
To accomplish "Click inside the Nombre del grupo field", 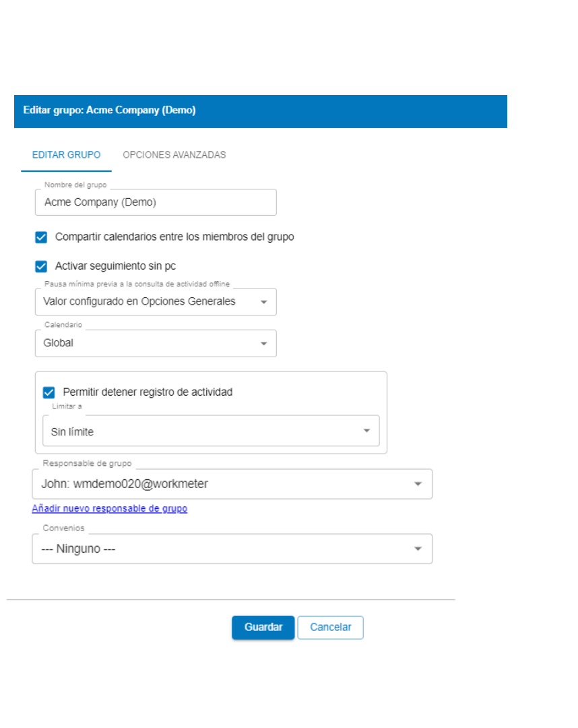I will (156, 202).
